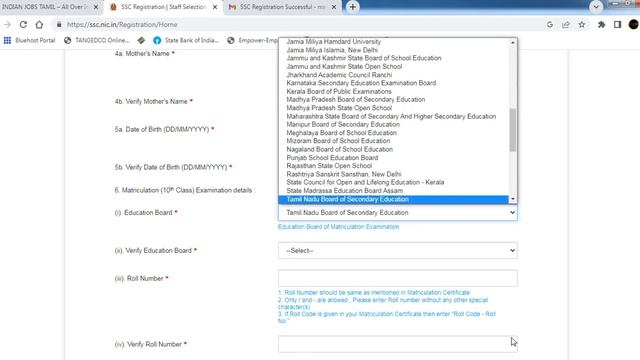The height and width of the screenshot is (360, 640).
Task: Open browser extensions puzzle icon
Action: (601, 24)
